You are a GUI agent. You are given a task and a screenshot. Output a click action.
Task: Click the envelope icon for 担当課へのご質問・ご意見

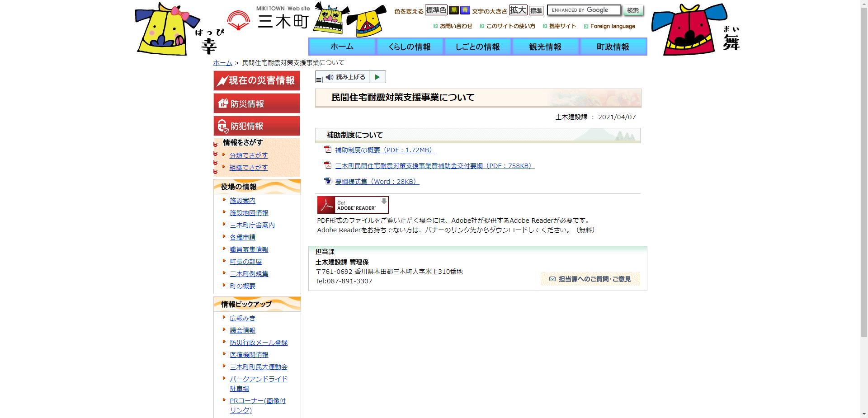[x=552, y=279]
